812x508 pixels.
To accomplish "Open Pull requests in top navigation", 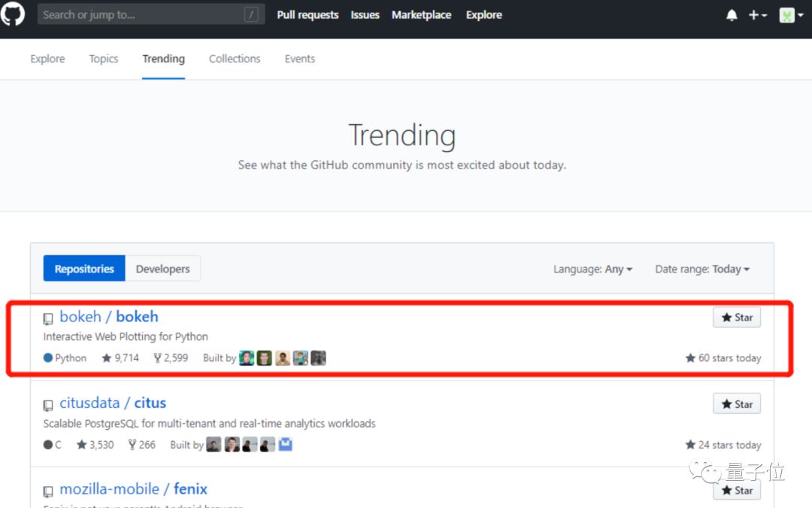I will tap(308, 15).
